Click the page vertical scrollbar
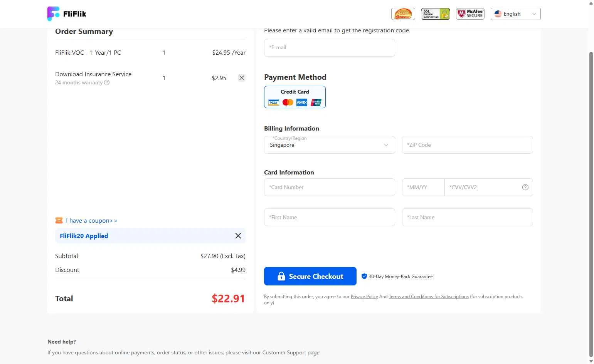 [x=591, y=204]
